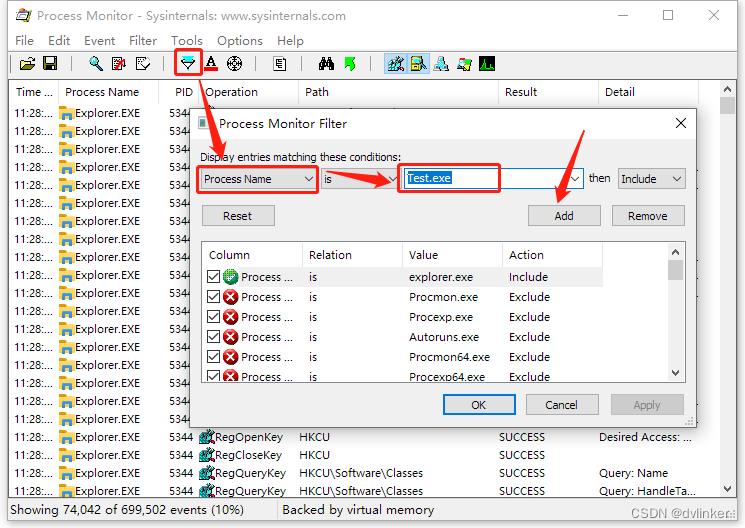Toggle Show Profiling Events icon
This screenshot has width=745, height=528.
tap(487, 64)
